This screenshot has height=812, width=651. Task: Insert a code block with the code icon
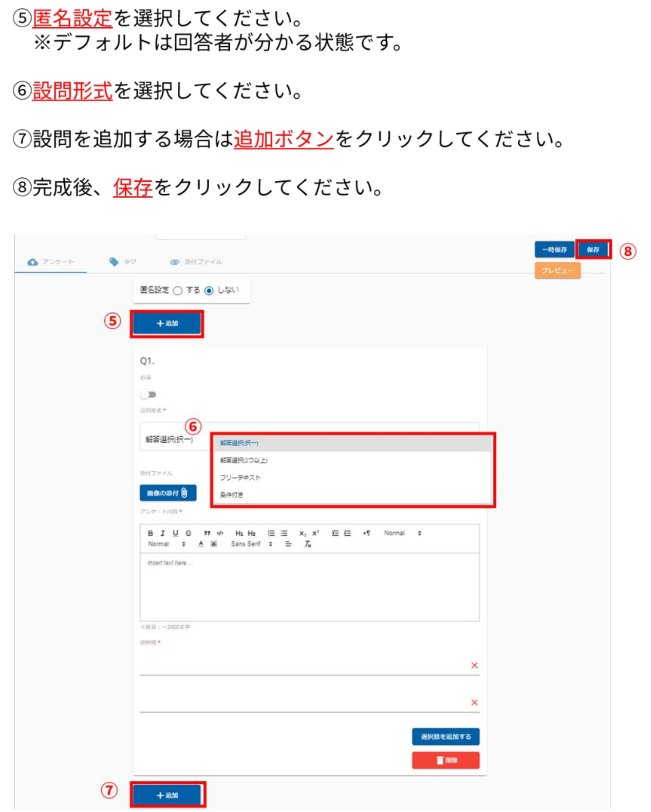coord(220,533)
